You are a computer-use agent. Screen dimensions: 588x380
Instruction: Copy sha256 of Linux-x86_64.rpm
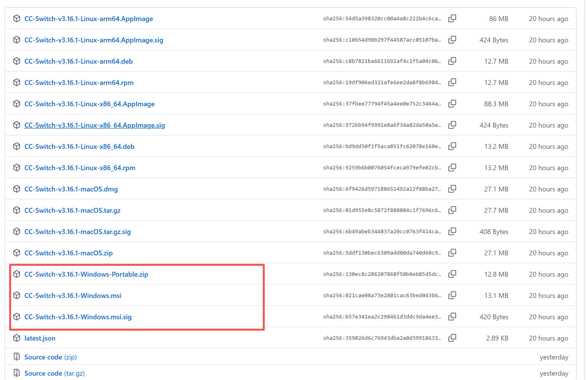[x=452, y=167]
